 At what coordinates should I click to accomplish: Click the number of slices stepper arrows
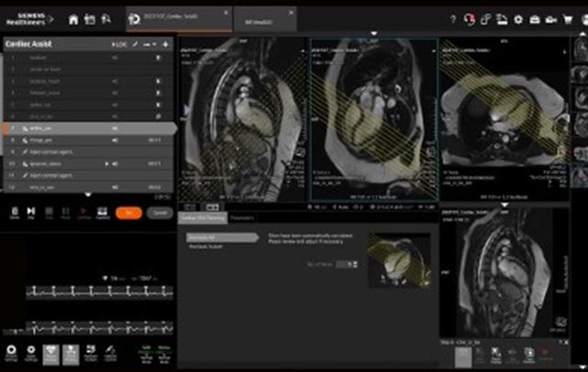(x=356, y=265)
